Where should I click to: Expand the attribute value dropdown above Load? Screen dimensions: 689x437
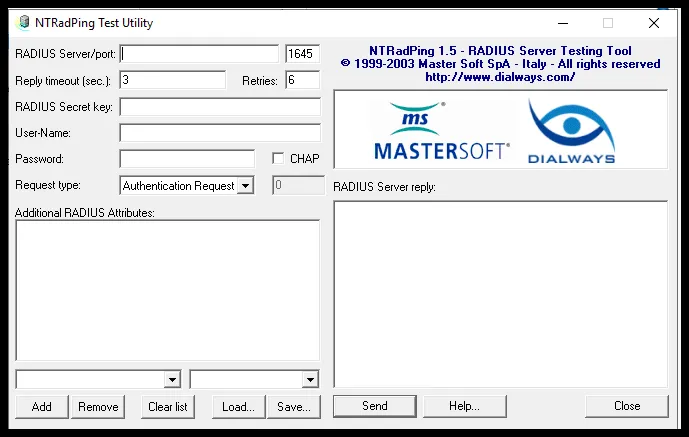[310, 379]
